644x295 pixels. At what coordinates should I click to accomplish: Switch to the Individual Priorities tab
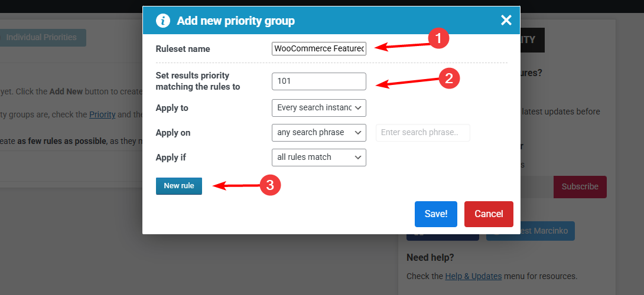coord(42,38)
